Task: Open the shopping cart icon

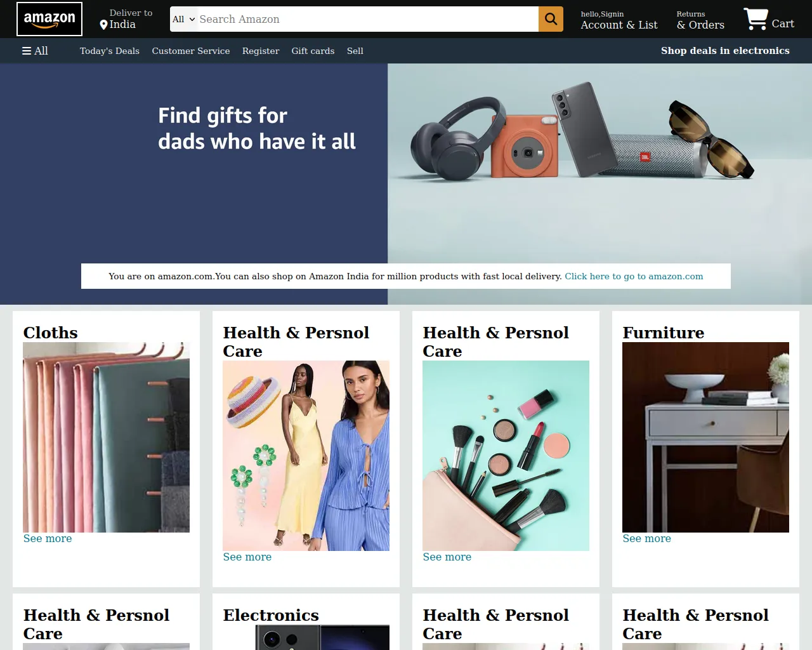Action: point(756,19)
